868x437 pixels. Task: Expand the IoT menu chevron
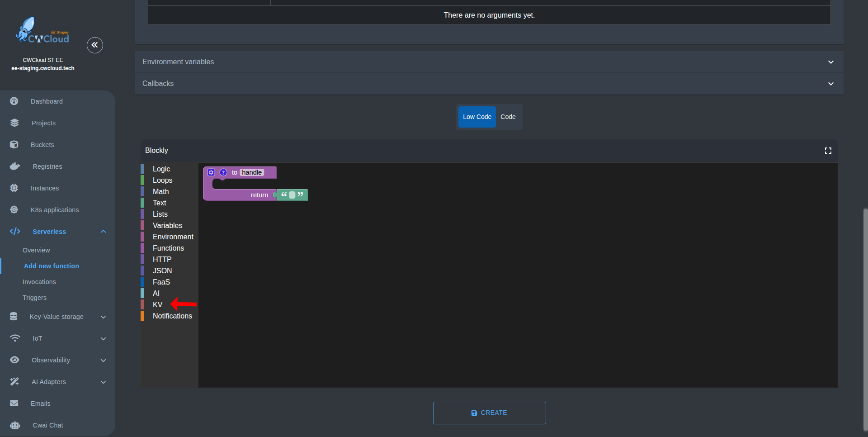pyautogui.click(x=103, y=338)
